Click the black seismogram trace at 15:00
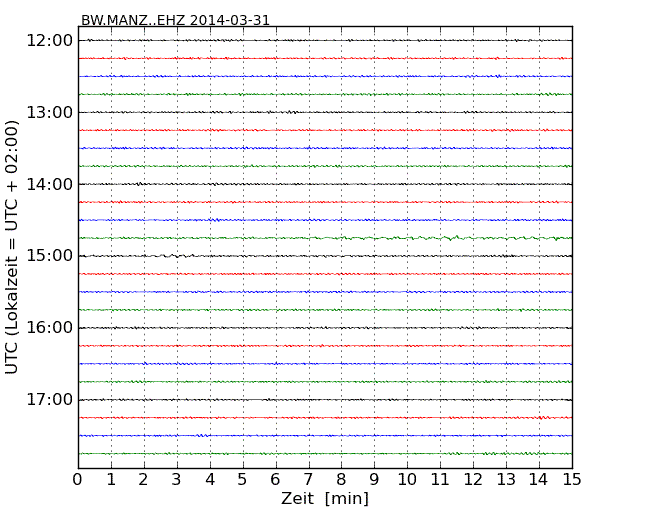This screenshot has height=520, width=650. click(x=325, y=256)
